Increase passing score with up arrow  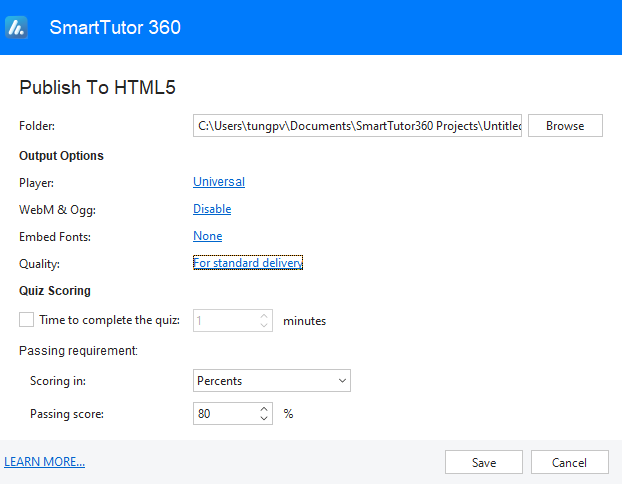pos(264,409)
